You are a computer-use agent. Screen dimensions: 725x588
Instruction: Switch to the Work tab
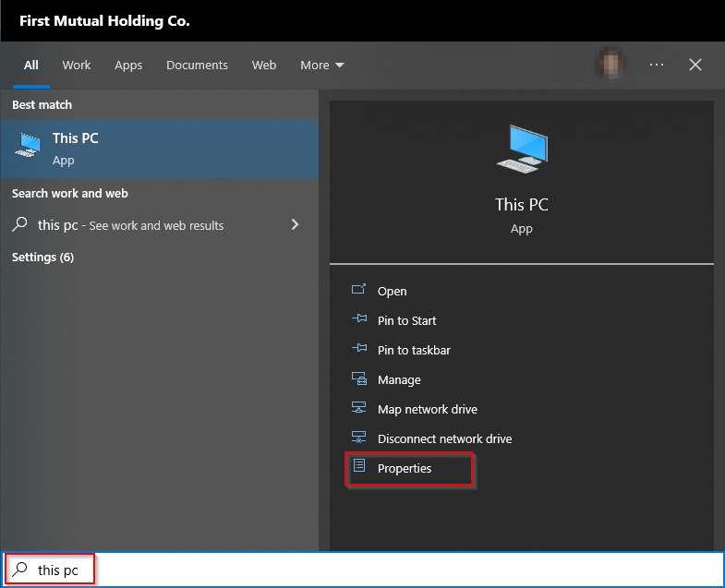pos(77,66)
